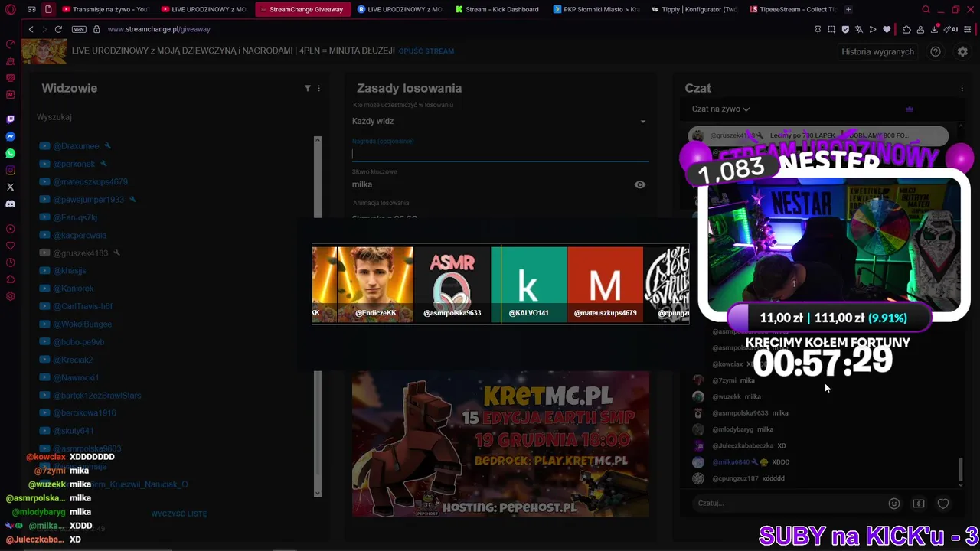Click the snapshot tool in address bar

click(831, 29)
